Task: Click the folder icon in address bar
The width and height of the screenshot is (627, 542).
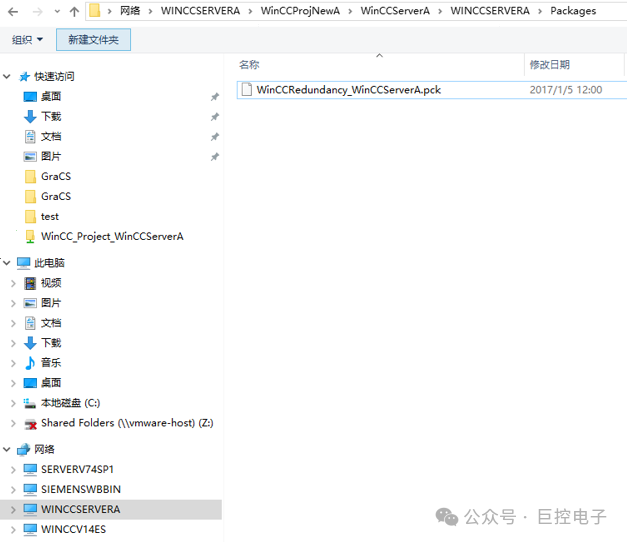Action: [x=95, y=11]
